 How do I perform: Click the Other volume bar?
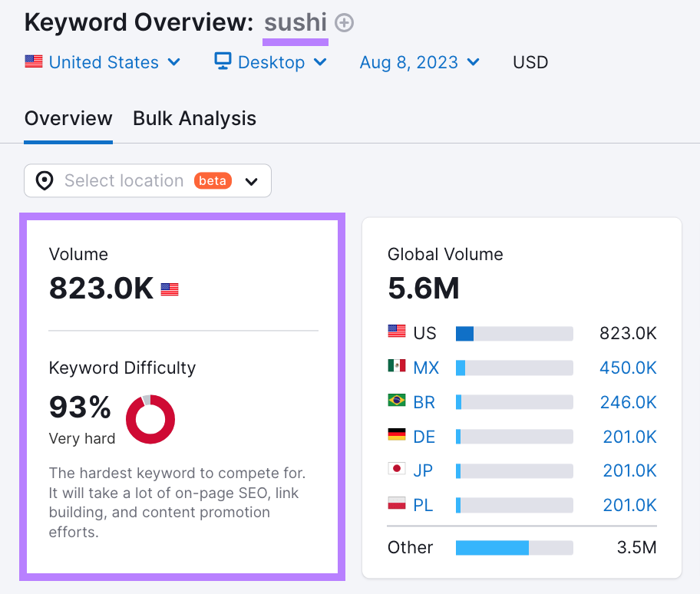514,548
